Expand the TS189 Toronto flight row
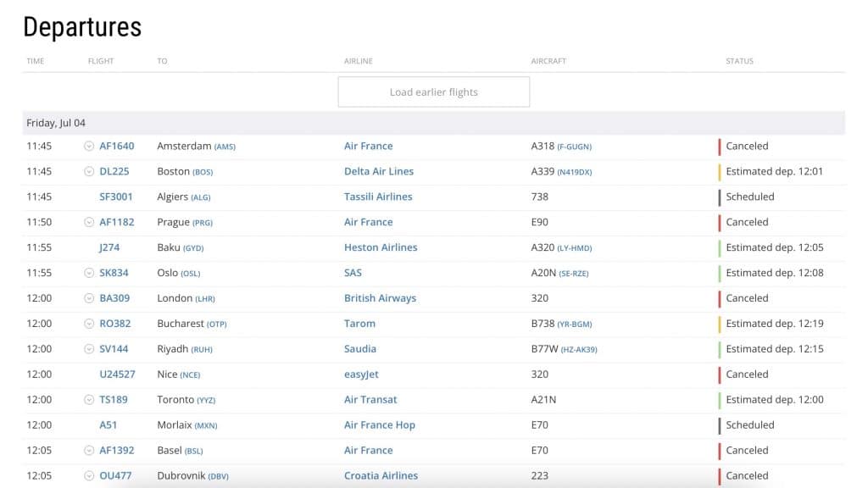Image resolution: width=868 pixels, height=488 pixels. coord(89,400)
